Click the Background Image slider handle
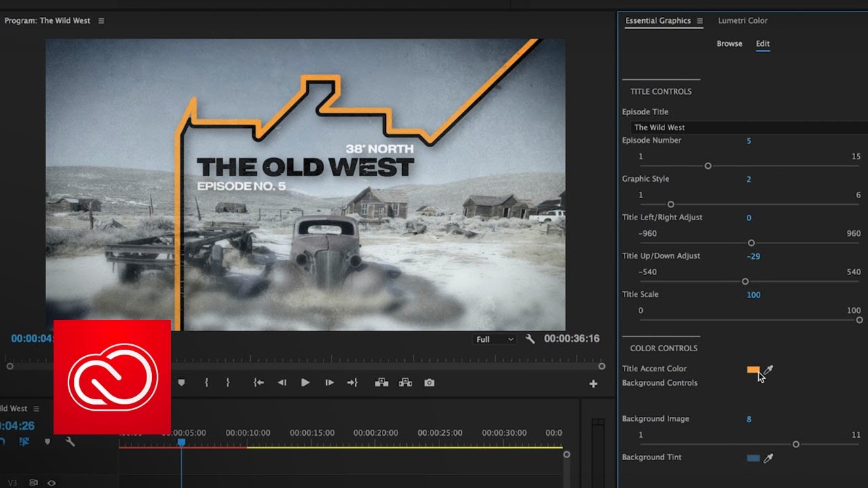The image size is (868, 488). (795, 445)
